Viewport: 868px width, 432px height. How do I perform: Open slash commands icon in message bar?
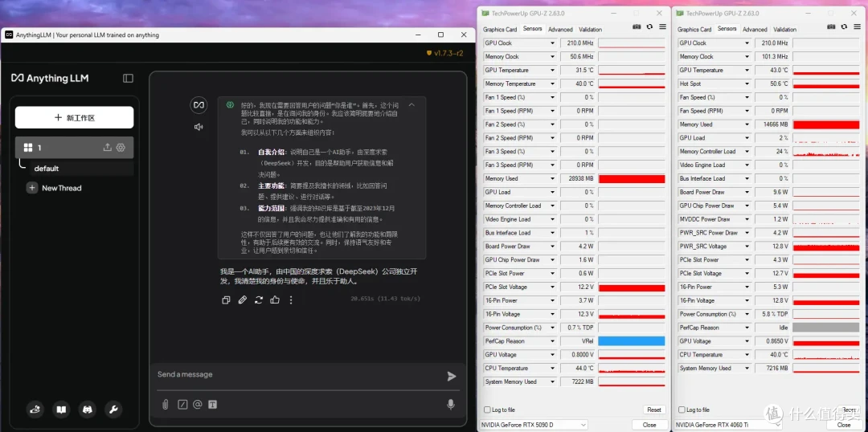182,405
